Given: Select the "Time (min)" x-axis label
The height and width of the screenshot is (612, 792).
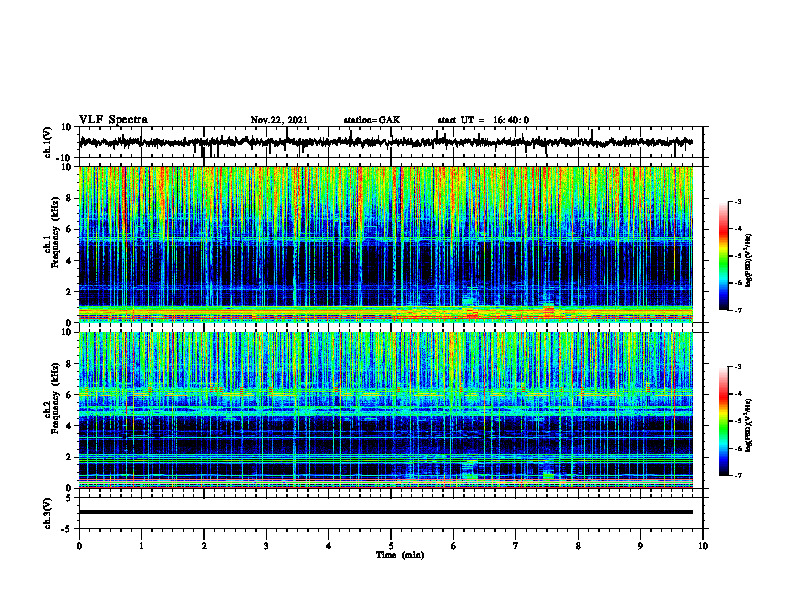Looking at the screenshot, I should coord(400,555).
